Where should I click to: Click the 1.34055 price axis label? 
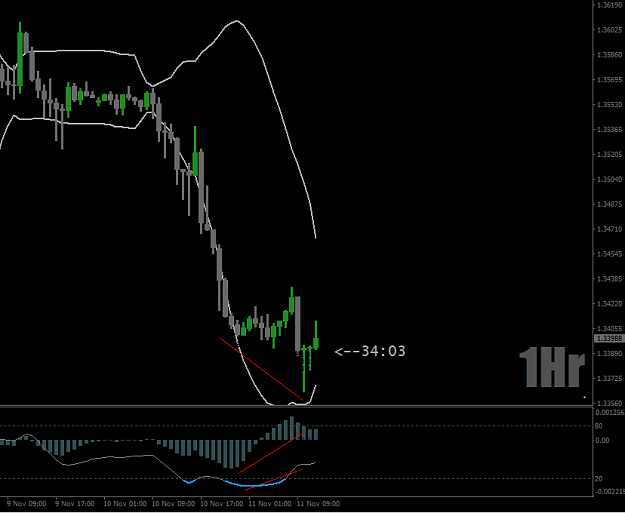[610, 328]
